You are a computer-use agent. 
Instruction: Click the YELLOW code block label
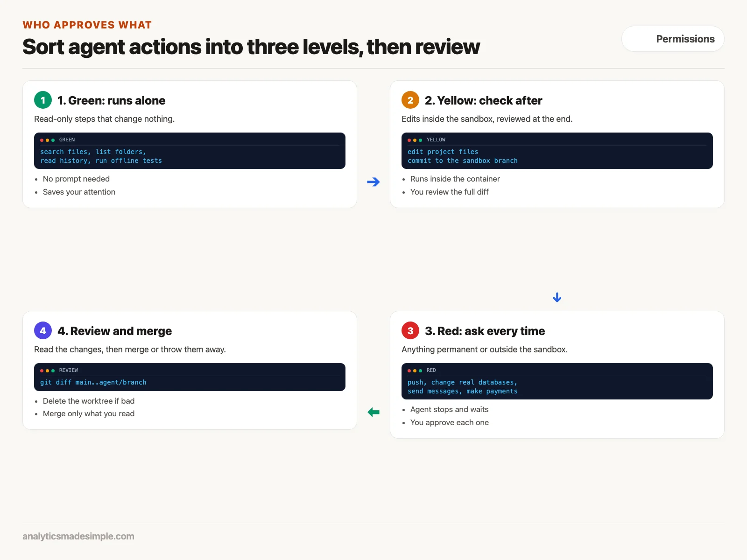(436, 140)
